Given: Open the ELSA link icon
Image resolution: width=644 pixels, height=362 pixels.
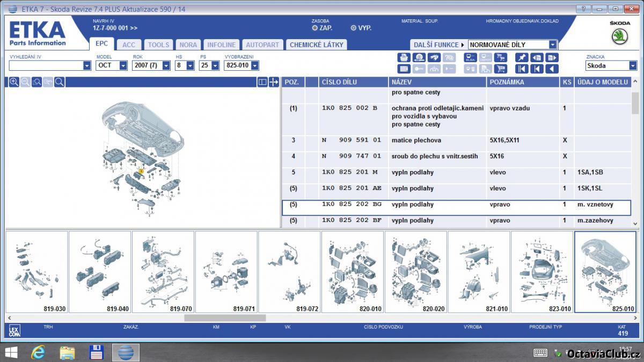Looking at the screenshot, I should point(470,57).
